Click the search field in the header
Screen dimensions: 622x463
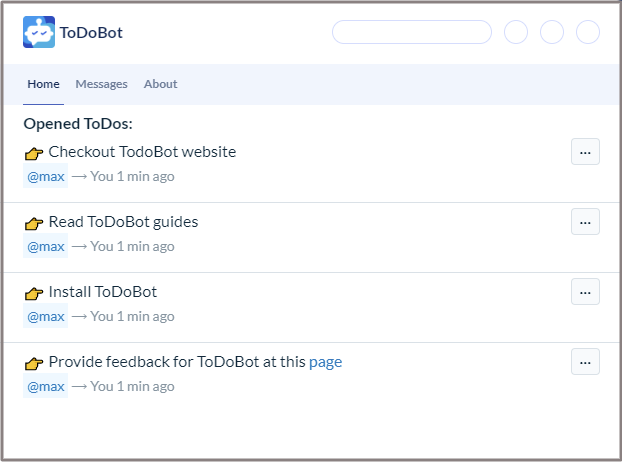tap(411, 32)
